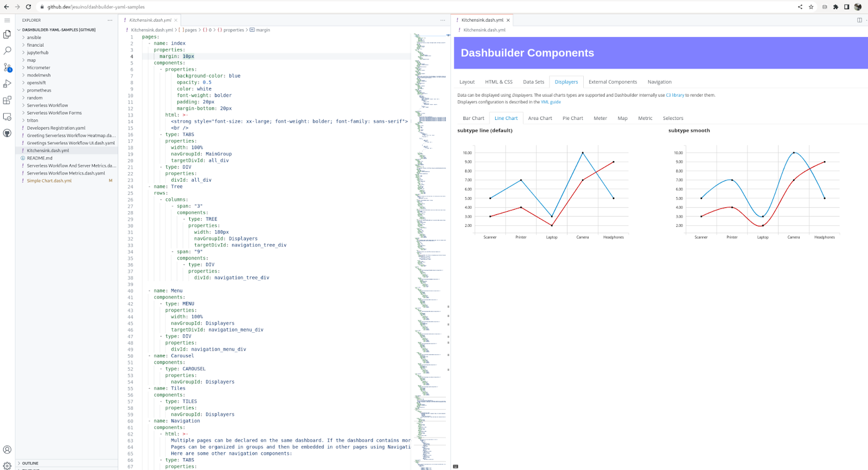
Task: Expand the ansible folder
Action: coord(34,37)
